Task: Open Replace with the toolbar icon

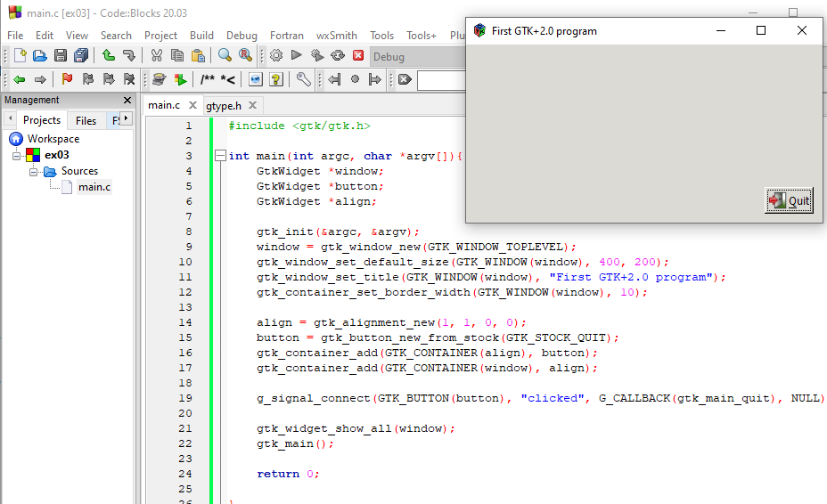Action: tap(245, 55)
